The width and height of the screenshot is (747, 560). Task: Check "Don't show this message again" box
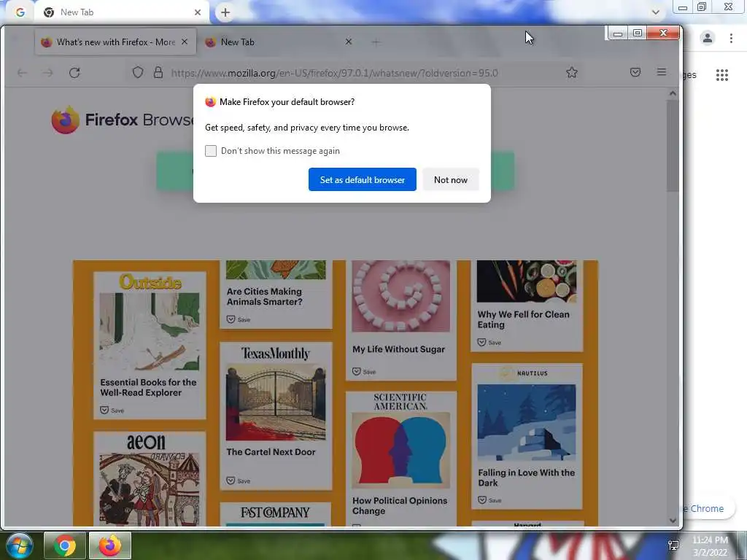(211, 151)
